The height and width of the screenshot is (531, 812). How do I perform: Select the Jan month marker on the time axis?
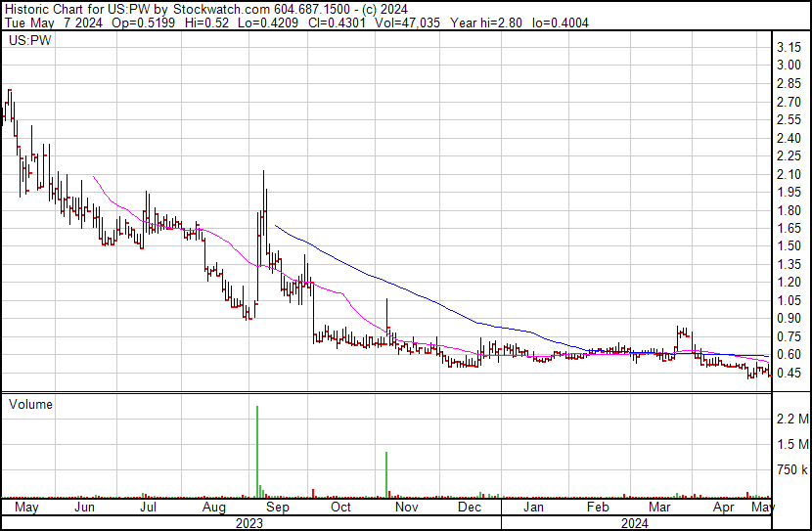533,509
